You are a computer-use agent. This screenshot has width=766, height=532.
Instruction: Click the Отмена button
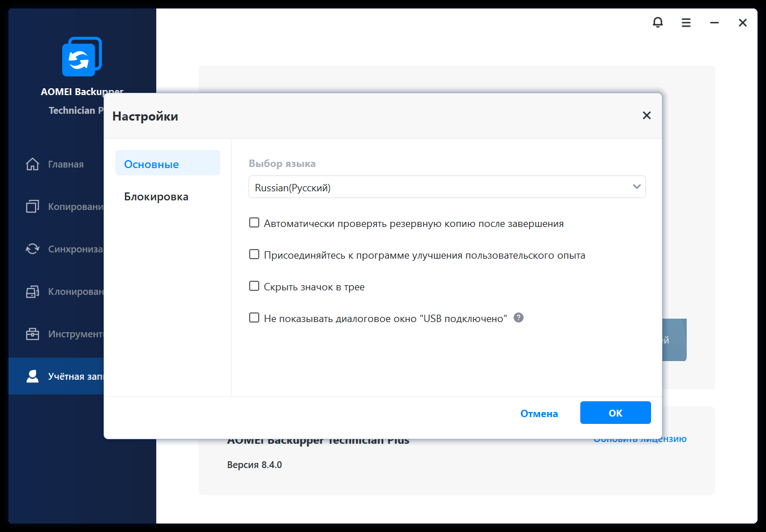coord(539,413)
